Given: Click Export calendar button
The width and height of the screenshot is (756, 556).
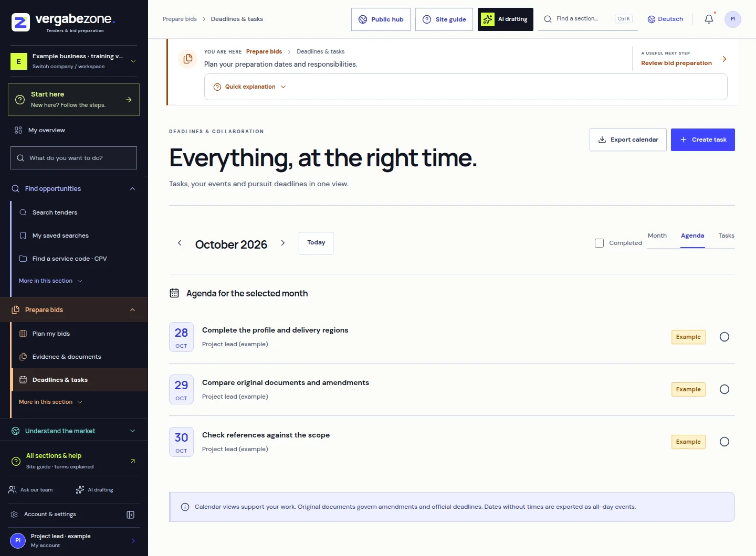Looking at the screenshot, I should coord(628,140).
